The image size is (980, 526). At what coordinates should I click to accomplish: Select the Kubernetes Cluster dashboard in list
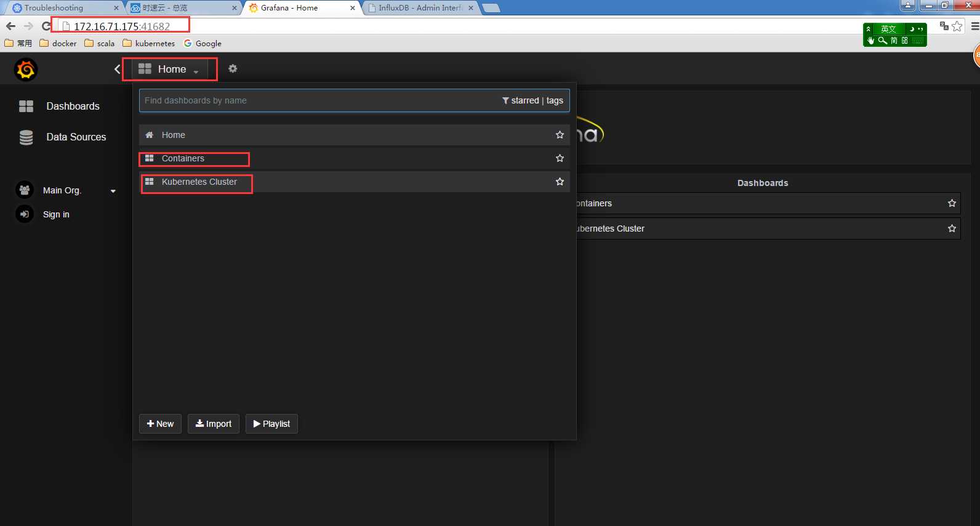coord(354,182)
